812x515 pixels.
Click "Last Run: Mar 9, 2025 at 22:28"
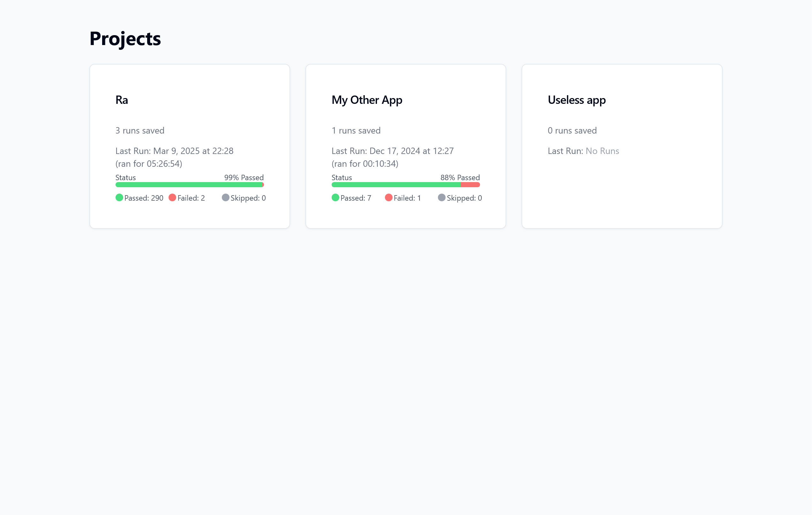click(x=174, y=151)
